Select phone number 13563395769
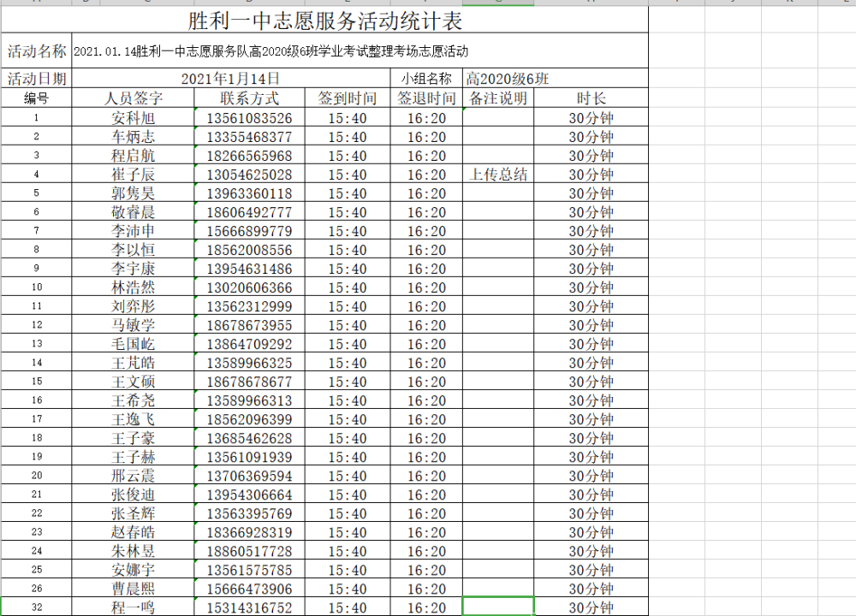The image size is (856, 616). [249, 512]
